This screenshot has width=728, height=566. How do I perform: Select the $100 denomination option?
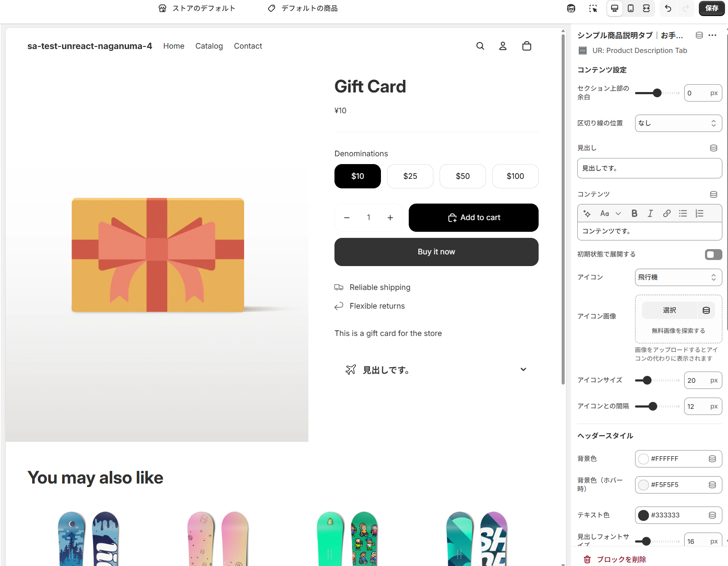515,176
